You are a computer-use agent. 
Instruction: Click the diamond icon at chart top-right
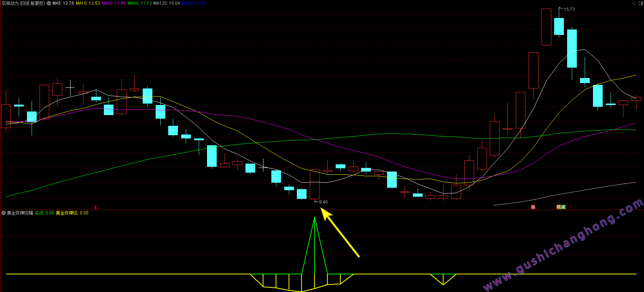pos(634,3)
